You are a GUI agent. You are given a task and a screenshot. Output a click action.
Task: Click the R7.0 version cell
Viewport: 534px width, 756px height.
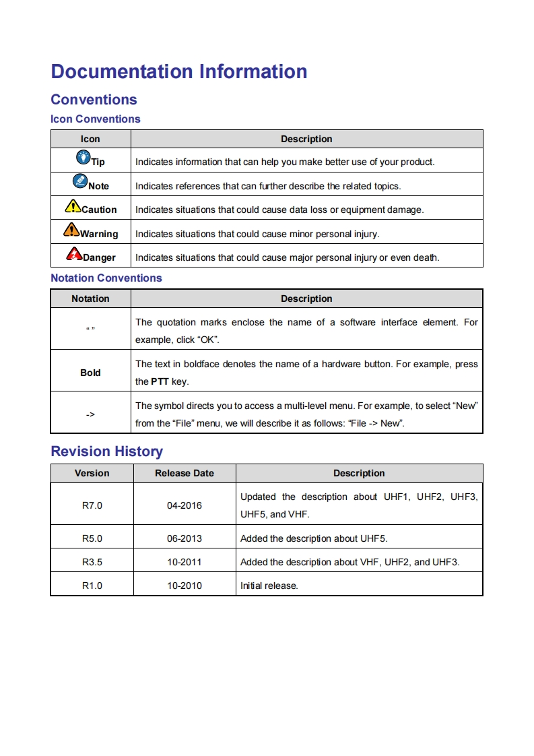[92, 505]
